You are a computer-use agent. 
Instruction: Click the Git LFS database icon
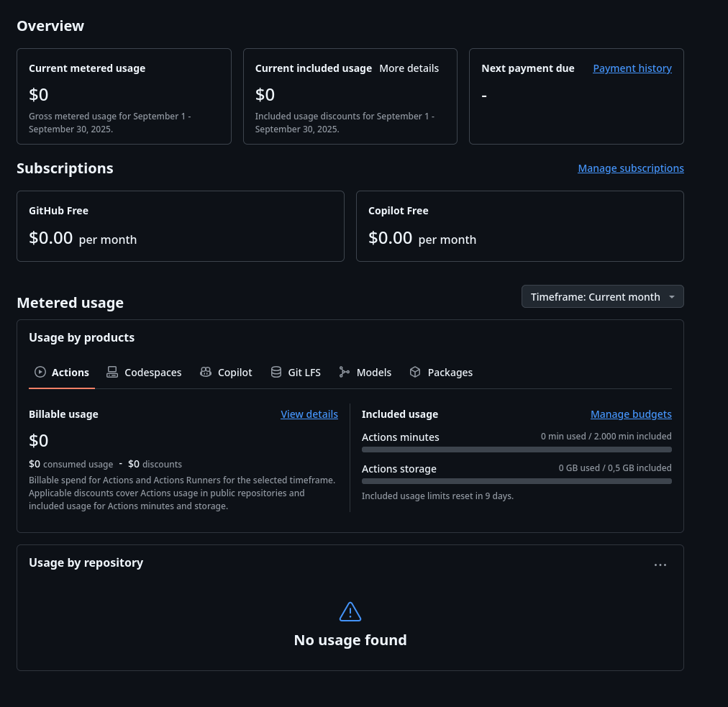(x=276, y=372)
